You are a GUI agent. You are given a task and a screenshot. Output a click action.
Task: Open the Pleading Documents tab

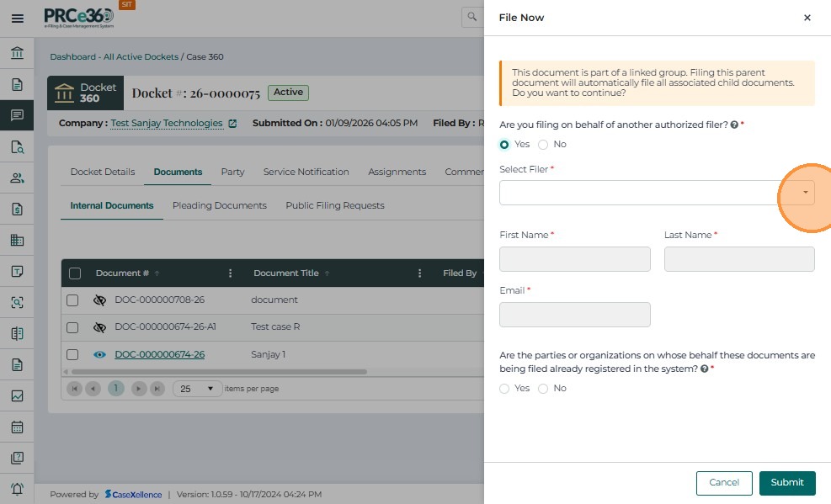coord(219,205)
